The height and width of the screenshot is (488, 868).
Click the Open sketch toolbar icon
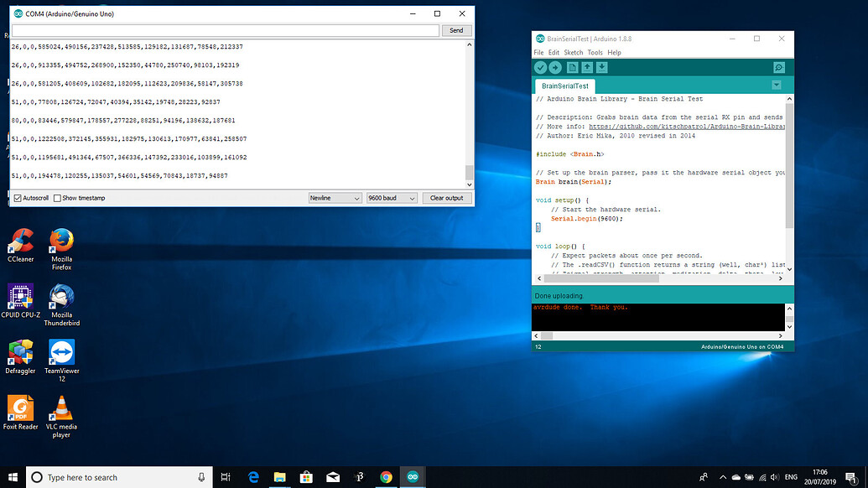coord(588,68)
